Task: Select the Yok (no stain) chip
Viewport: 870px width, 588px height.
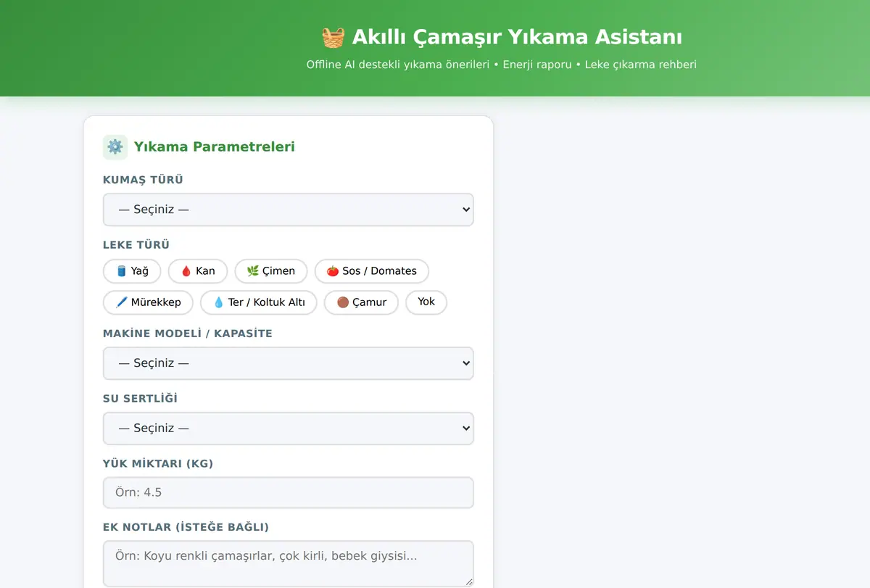Action: pos(426,302)
